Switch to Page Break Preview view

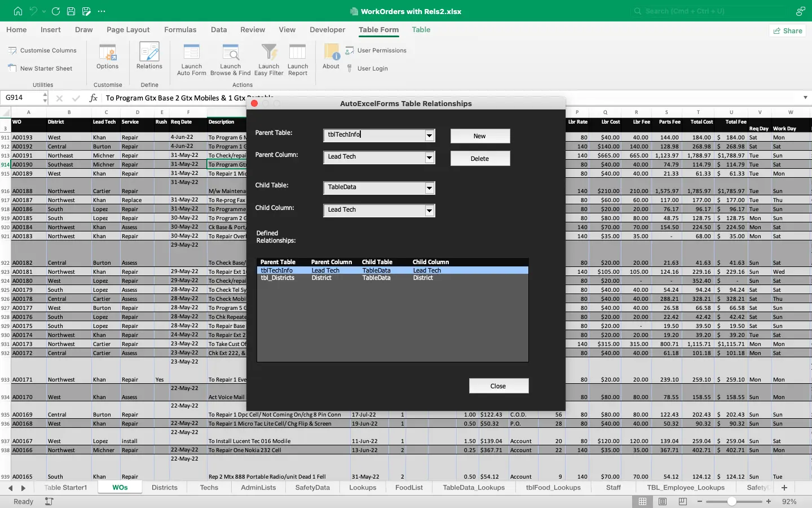682,501
